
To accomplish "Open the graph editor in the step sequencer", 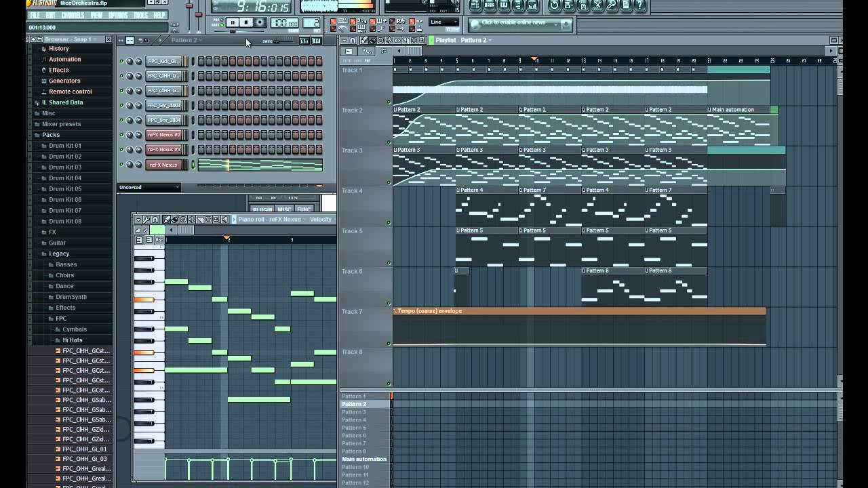I will click(304, 41).
